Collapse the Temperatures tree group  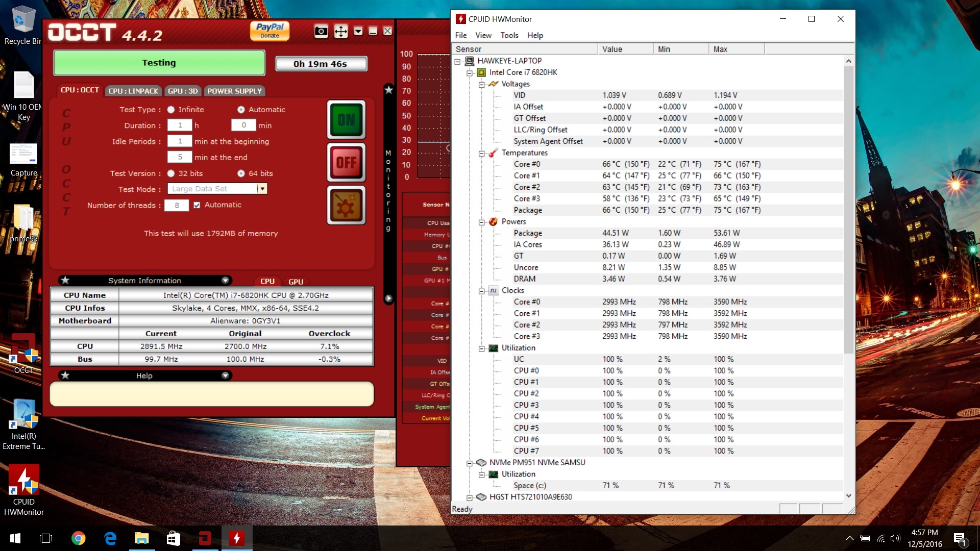pos(481,153)
